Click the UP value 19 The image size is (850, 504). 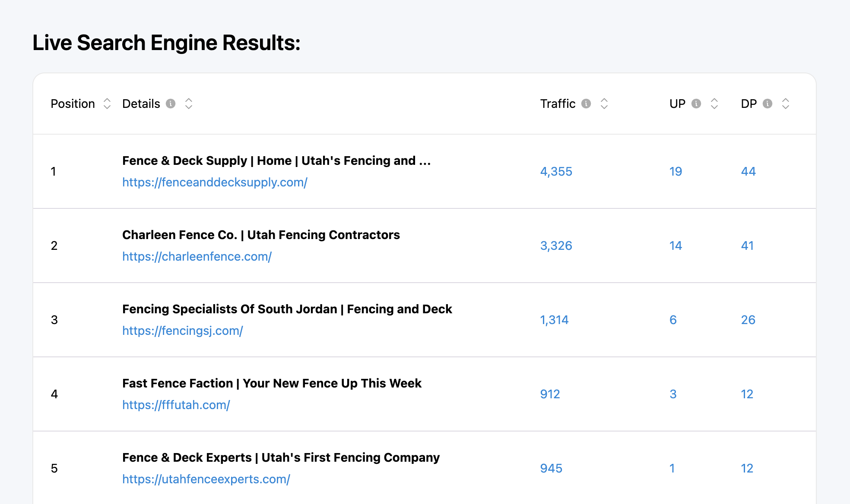[x=676, y=171]
